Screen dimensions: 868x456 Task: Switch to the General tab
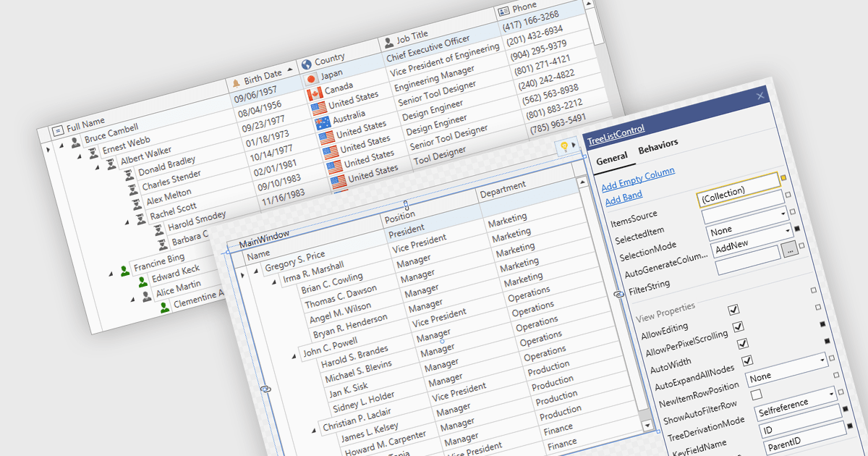[x=611, y=159]
